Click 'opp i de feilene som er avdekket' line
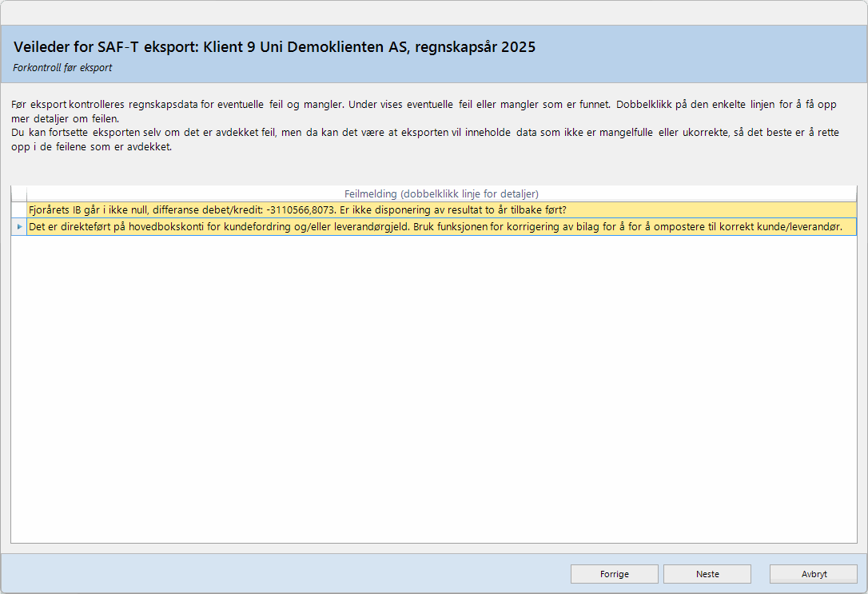This screenshot has height=594, width=868. [x=92, y=147]
